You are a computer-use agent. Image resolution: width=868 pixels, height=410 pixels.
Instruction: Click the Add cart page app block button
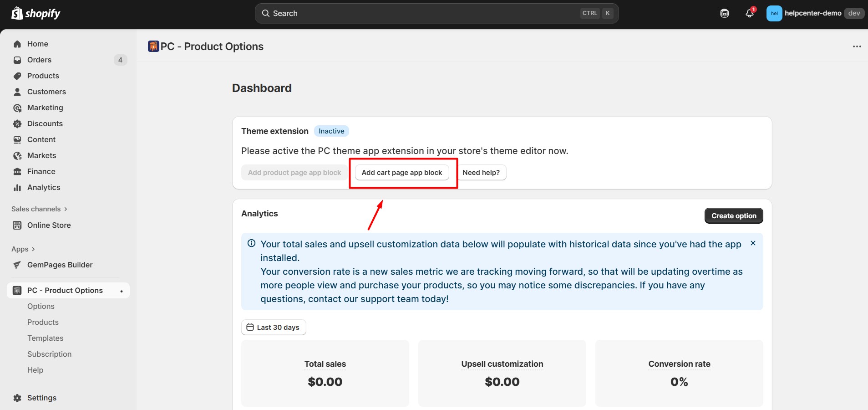pos(401,172)
